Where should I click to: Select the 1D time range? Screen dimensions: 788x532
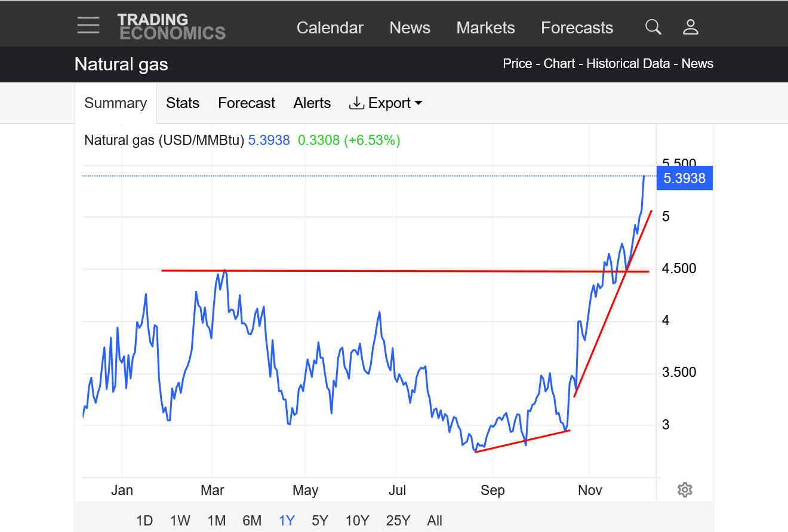(x=144, y=521)
